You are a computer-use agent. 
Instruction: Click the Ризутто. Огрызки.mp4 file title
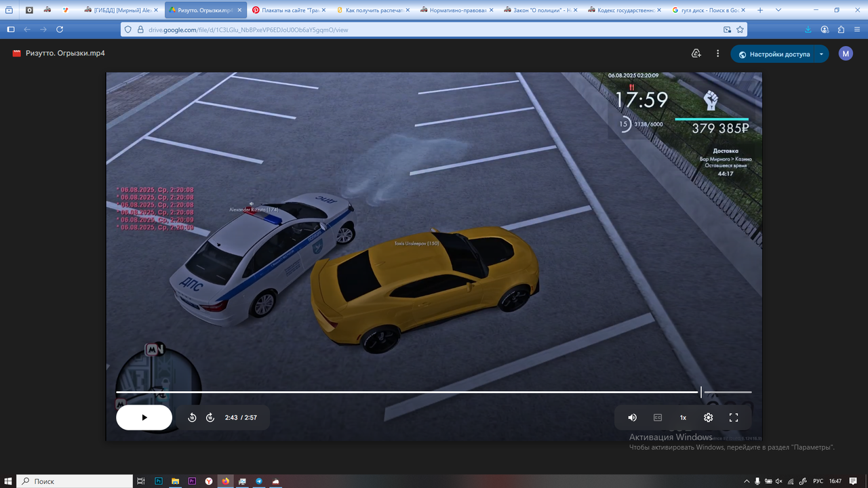65,54
